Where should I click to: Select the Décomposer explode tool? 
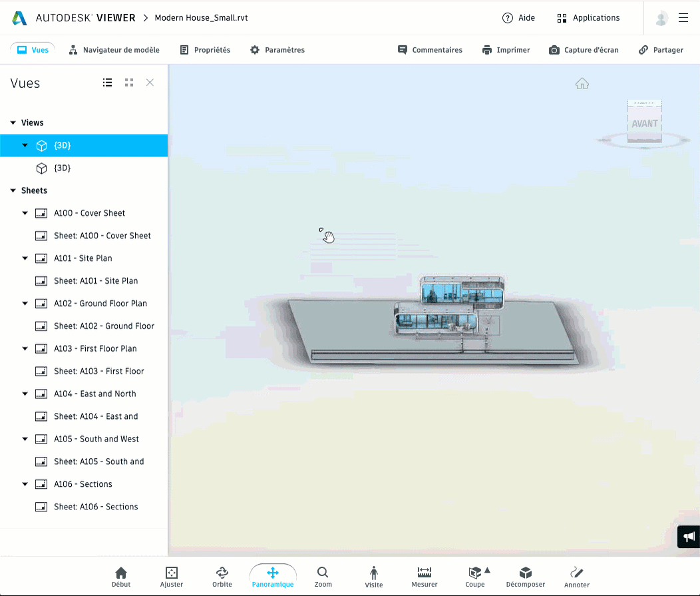click(526, 577)
